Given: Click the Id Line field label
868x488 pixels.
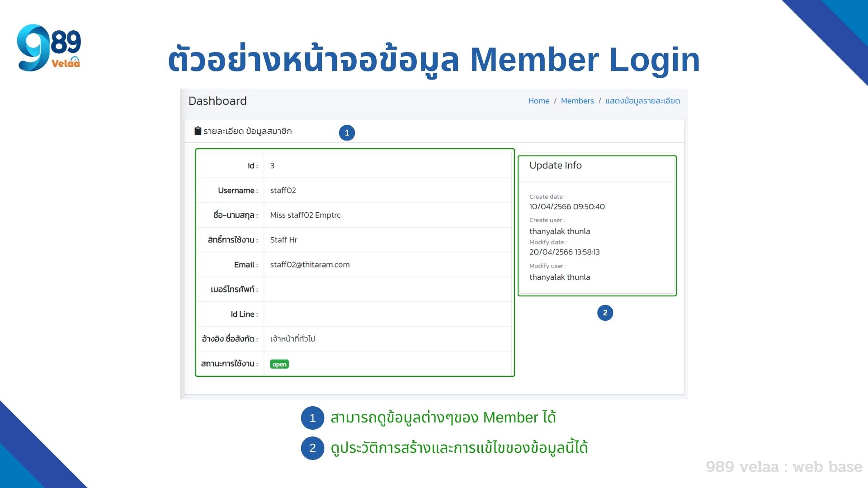Looking at the screenshot, I should point(244,314).
